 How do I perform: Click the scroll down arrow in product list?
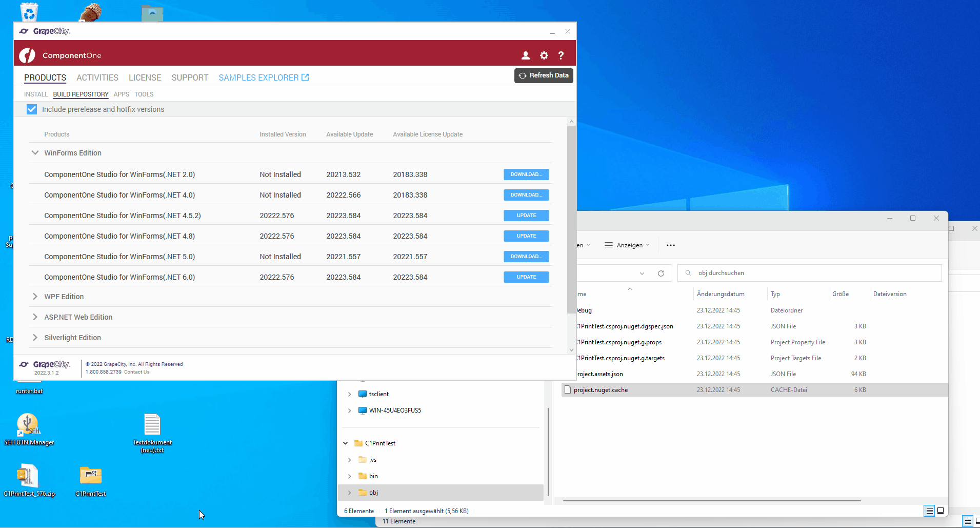point(571,350)
